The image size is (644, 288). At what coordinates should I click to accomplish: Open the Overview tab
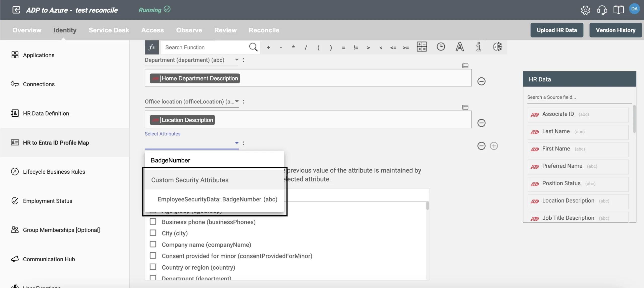click(27, 30)
